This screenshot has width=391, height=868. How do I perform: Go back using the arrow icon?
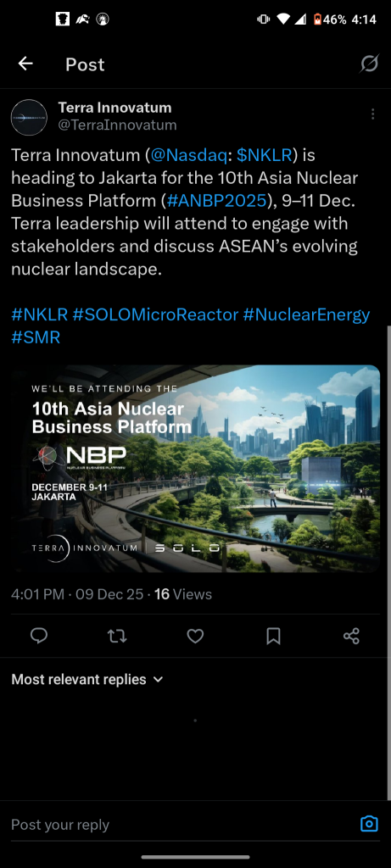(25, 64)
